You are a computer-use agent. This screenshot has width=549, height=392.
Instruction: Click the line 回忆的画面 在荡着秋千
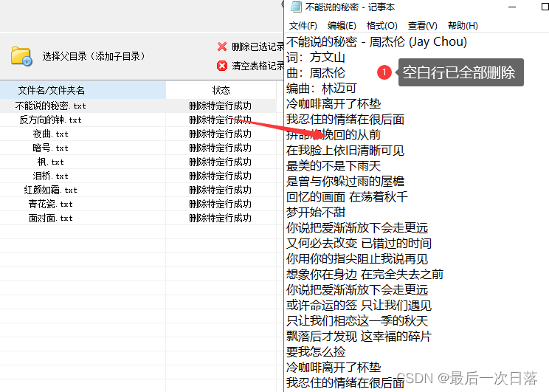[x=347, y=196]
